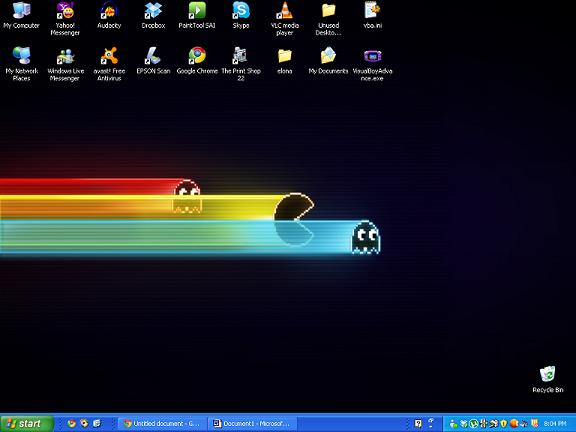Click the taskbar clock showing 8:04 PM

tap(555, 424)
